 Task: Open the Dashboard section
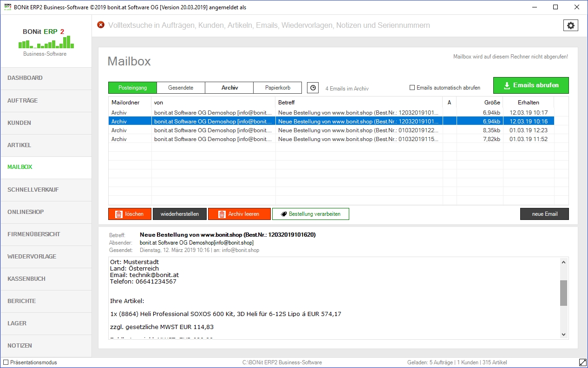46,78
